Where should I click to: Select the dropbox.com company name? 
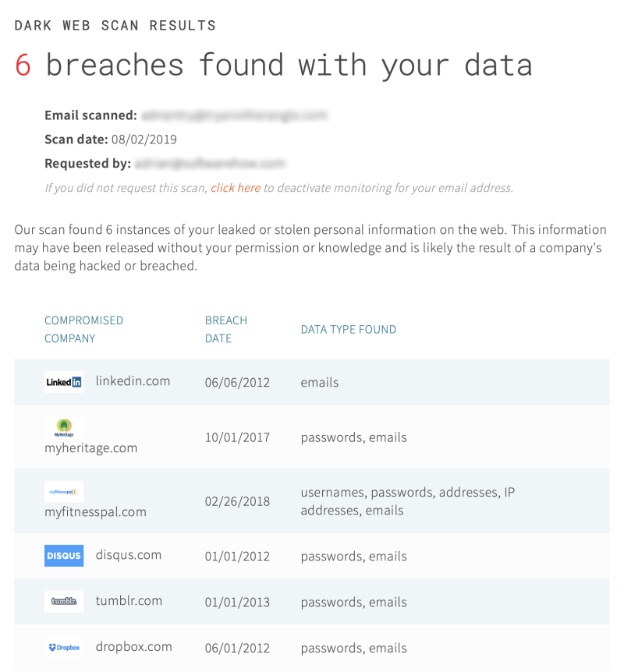(x=134, y=646)
